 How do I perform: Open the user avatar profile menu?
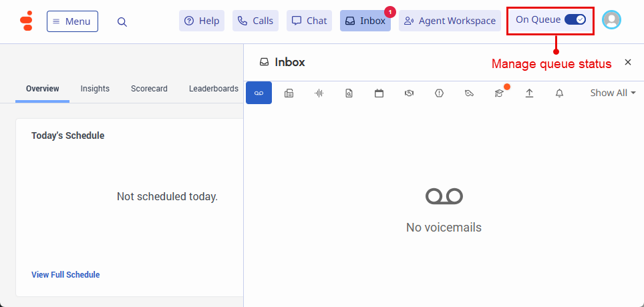611,20
